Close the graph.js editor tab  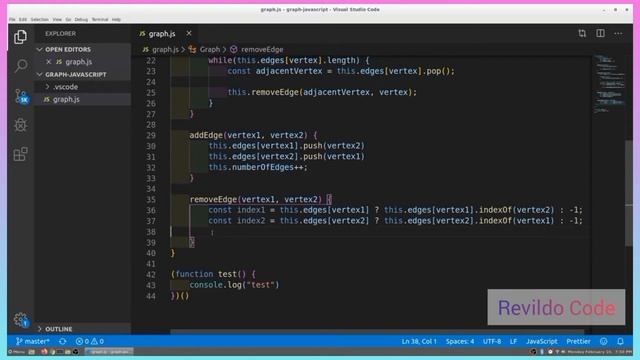[x=189, y=33]
